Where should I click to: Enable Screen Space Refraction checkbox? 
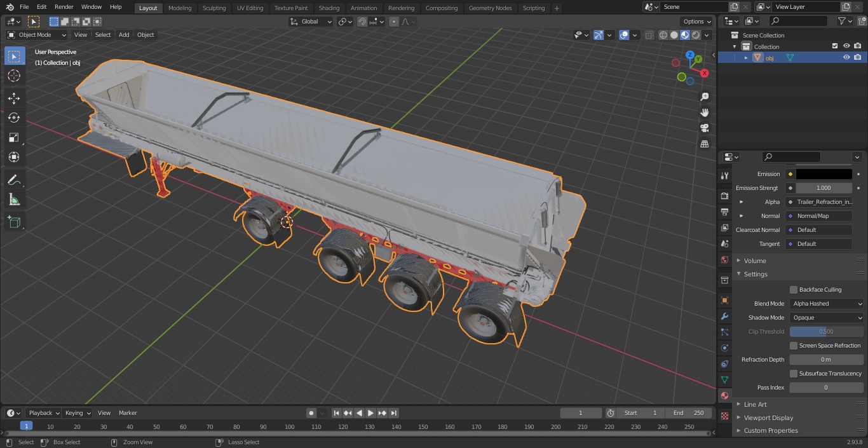794,346
